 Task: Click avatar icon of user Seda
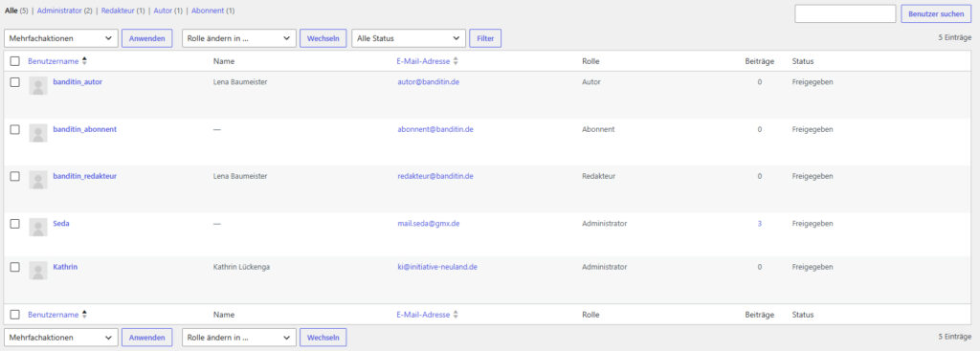(x=38, y=227)
